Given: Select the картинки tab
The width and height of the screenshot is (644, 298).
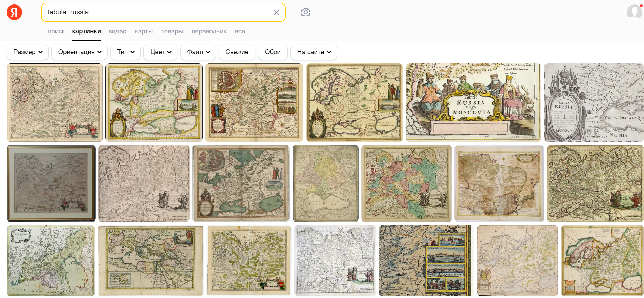Looking at the screenshot, I should coord(86,31).
